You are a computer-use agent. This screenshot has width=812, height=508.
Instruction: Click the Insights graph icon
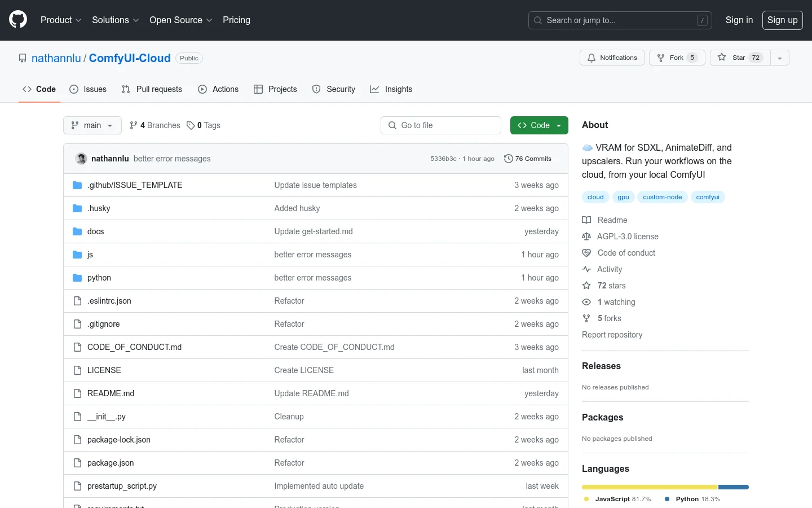click(374, 89)
